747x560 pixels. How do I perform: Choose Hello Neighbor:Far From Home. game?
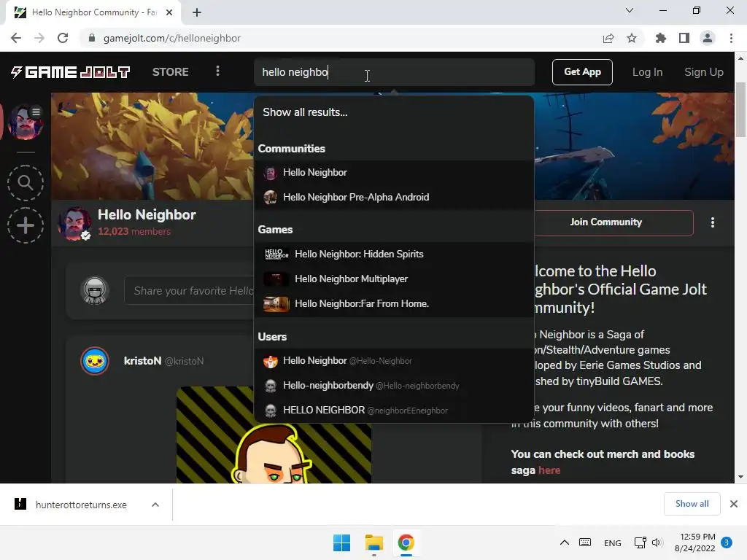click(x=394, y=304)
